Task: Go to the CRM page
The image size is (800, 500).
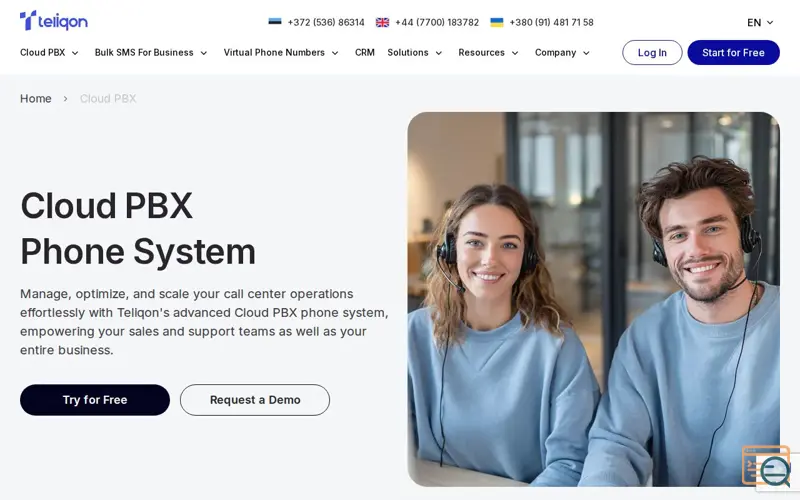Action: (365, 53)
